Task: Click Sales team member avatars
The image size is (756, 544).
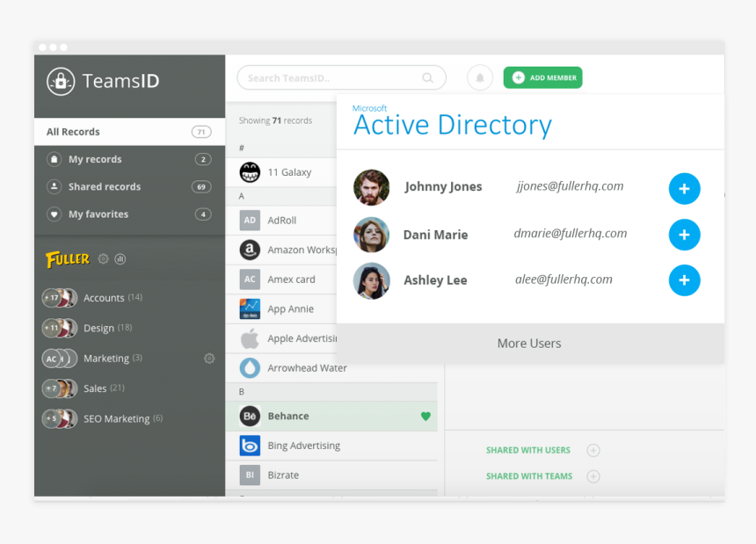Action: tap(60, 388)
